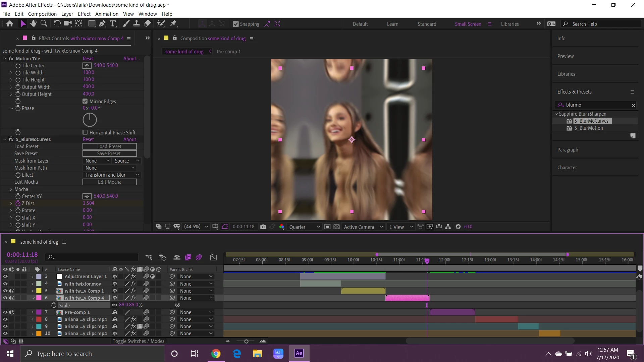Toggle the transparency grid icon
The width and height of the screenshot is (644, 362).
click(337, 227)
